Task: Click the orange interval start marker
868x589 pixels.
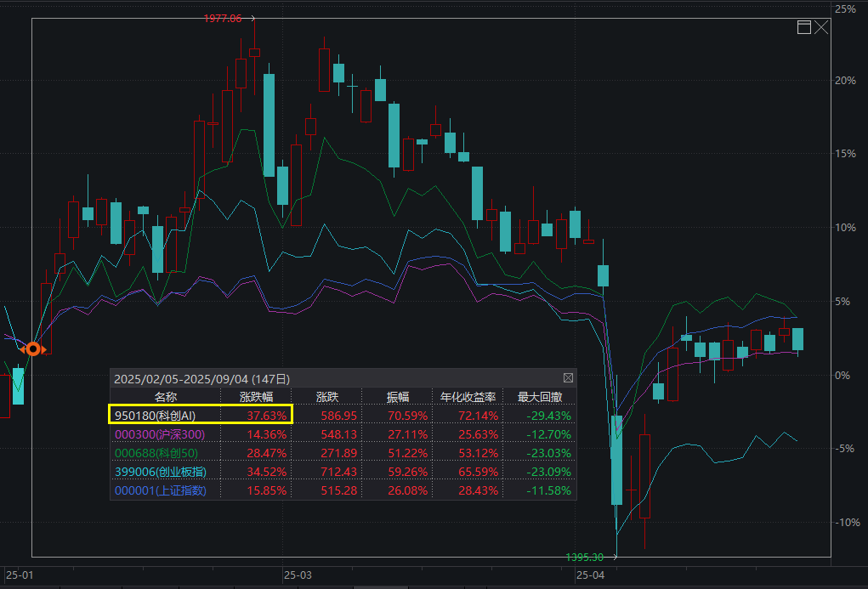Action: click(x=32, y=348)
